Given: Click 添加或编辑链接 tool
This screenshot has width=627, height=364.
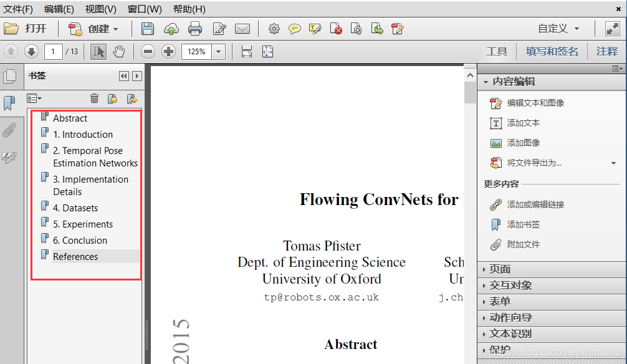Looking at the screenshot, I should [527, 205].
